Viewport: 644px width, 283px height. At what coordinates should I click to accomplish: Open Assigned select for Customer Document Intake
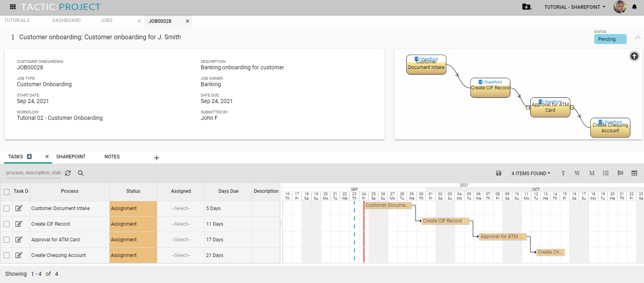coord(181,208)
